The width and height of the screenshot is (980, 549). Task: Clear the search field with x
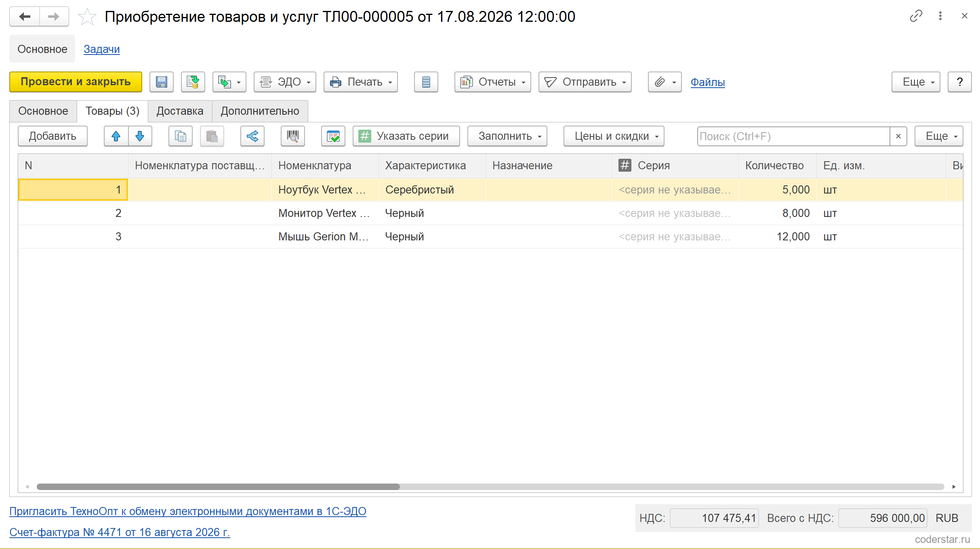pyautogui.click(x=898, y=136)
